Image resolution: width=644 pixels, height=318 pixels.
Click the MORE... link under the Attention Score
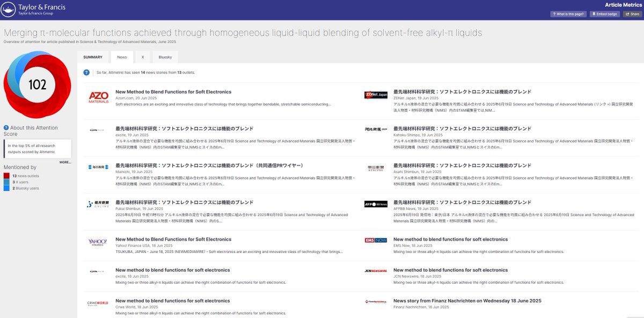coord(65,162)
